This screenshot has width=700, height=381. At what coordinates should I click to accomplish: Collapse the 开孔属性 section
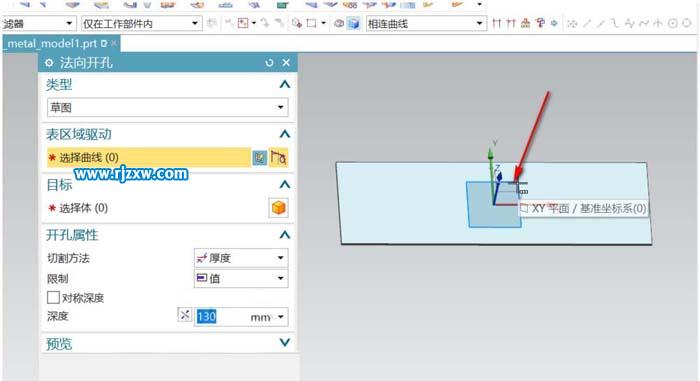[x=284, y=235]
